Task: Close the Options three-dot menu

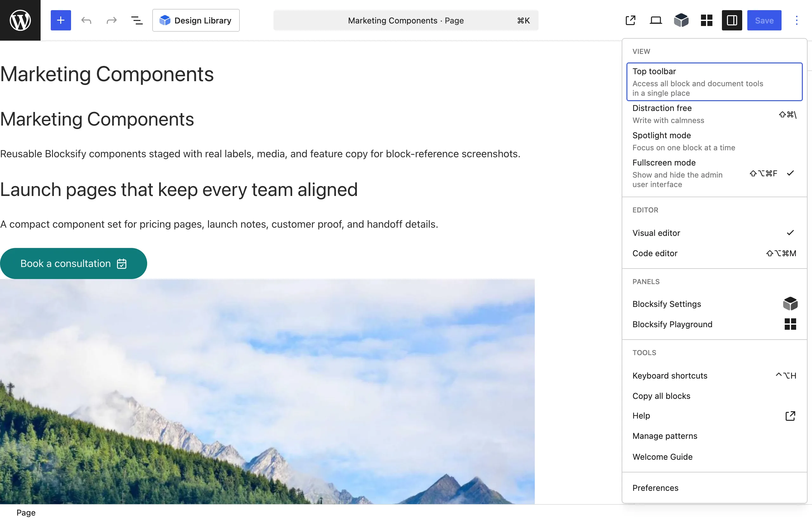Action: point(796,20)
